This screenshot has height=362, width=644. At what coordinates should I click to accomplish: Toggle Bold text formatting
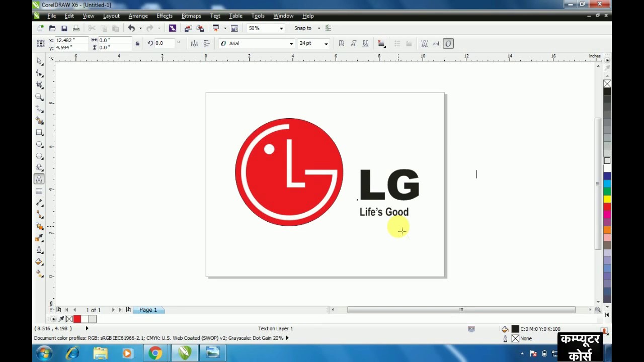click(x=342, y=44)
